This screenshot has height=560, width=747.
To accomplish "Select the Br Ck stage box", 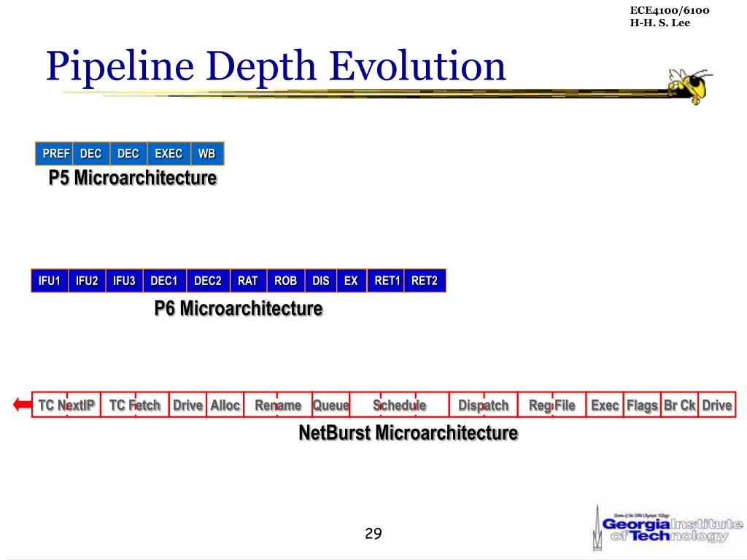I will 680,405.
